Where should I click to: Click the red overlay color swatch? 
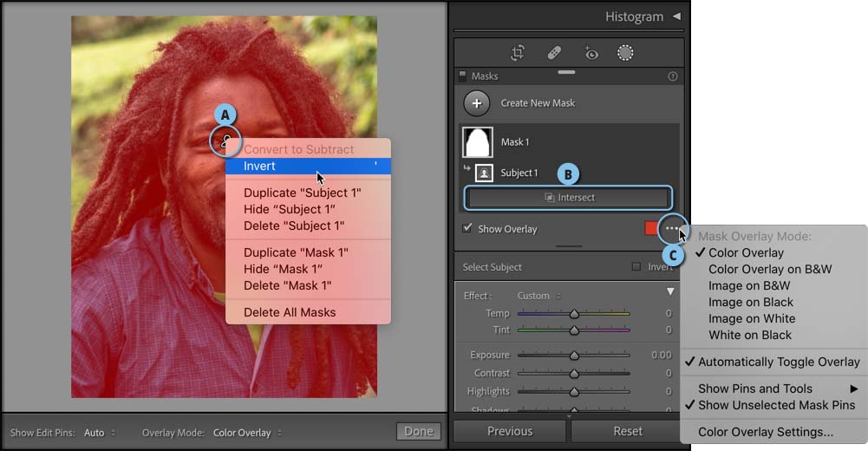(x=651, y=228)
